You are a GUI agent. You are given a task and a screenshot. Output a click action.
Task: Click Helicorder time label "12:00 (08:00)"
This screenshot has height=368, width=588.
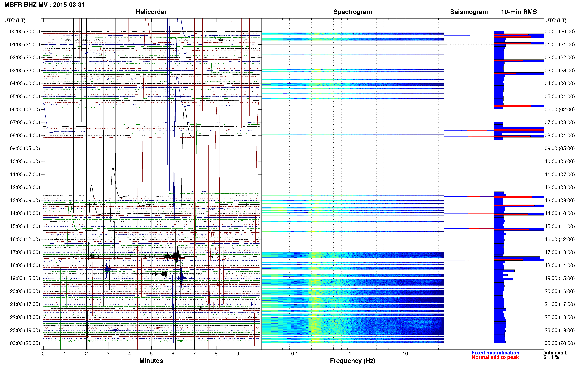(x=25, y=187)
